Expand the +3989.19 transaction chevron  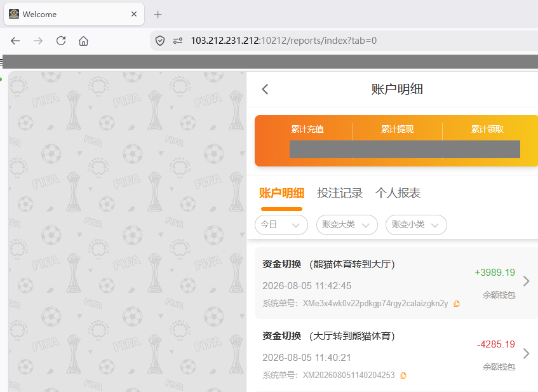(x=527, y=281)
